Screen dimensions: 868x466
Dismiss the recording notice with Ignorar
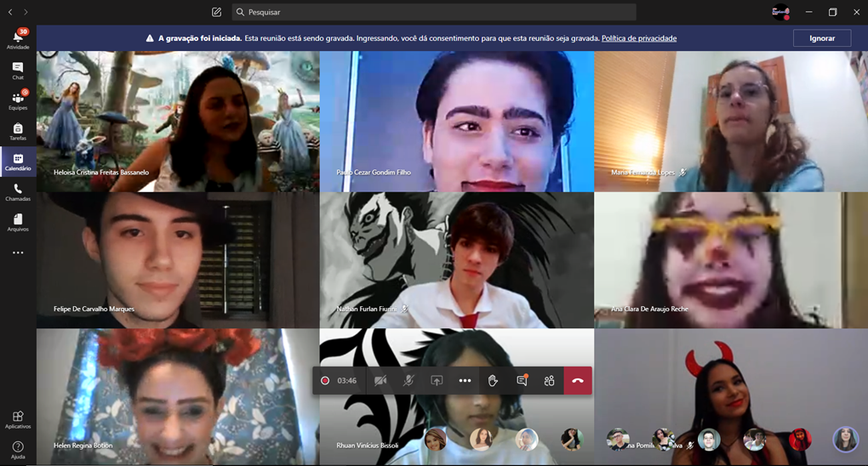(x=821, y=38)
